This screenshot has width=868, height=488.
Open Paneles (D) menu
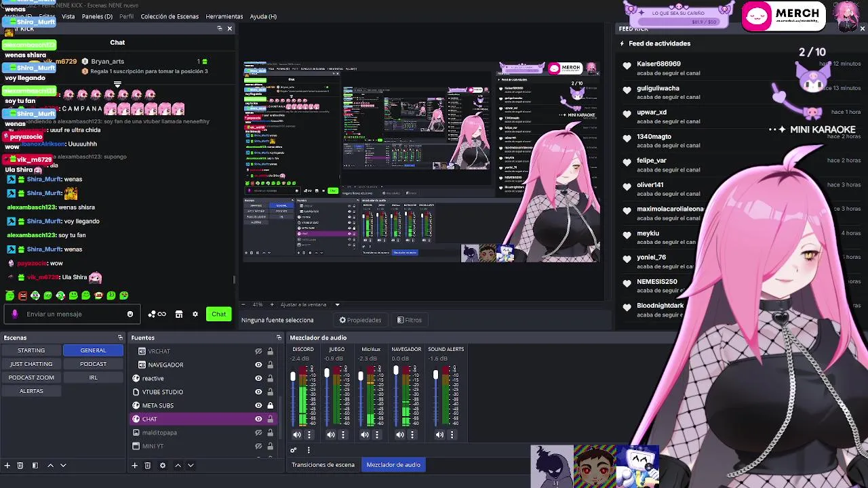tap(97, 16)
